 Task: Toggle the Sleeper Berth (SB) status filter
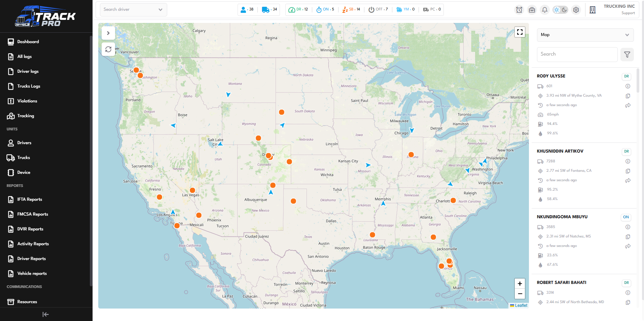(351, 9)
